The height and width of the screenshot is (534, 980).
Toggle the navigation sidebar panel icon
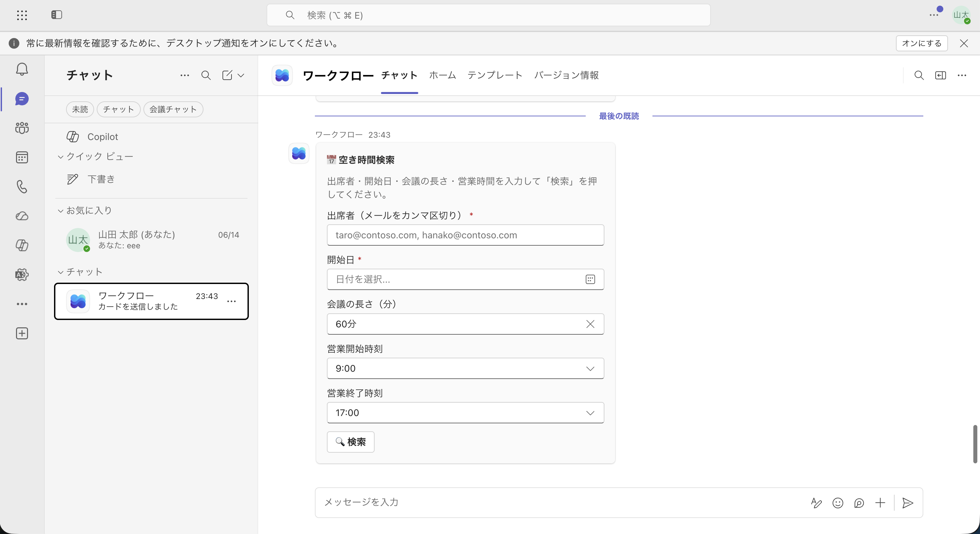click(x=57, y=15)
